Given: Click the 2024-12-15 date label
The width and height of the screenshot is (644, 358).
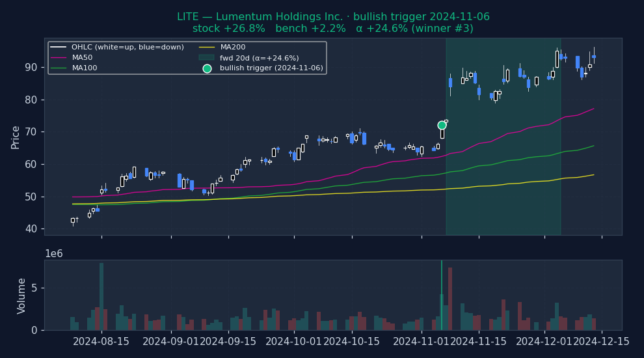Looking at the screenshot, I should [602, 342].
